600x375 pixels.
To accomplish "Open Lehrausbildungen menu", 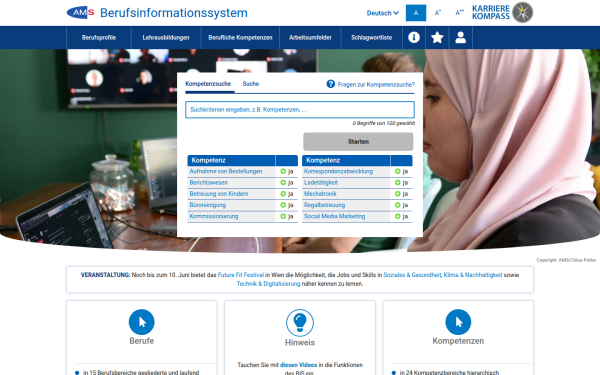I will point(166,38).
